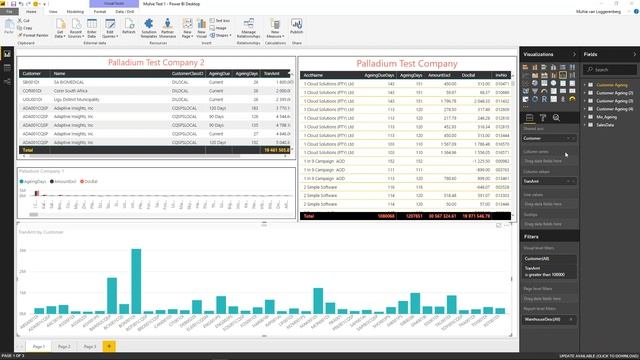Viewport: 640px width, 360px height.
Task: Switch to Page 2 tab
Action: [64, 347]
